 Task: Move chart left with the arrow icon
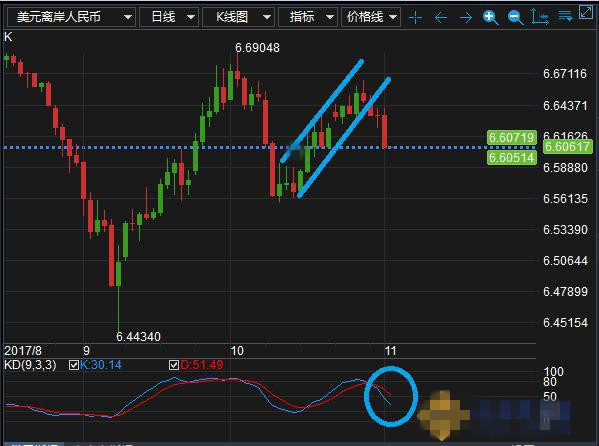tap(441, 18)
